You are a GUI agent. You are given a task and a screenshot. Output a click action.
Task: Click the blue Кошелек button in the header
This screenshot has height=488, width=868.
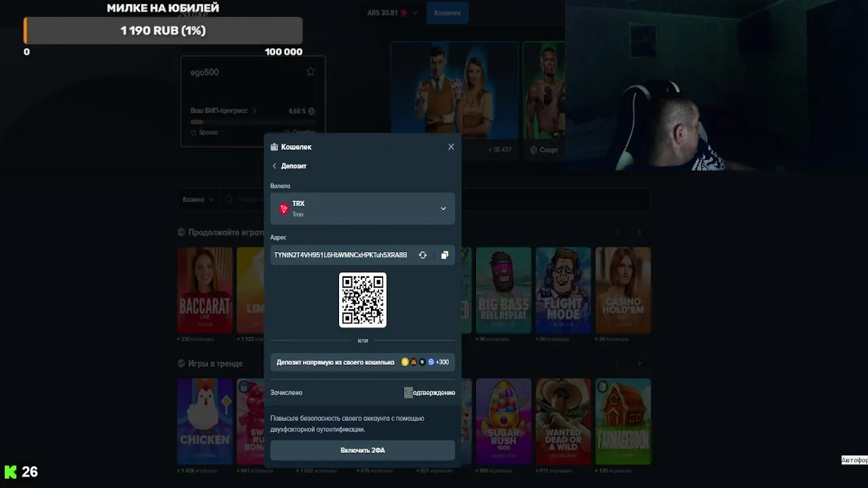[x=448, y=13]
